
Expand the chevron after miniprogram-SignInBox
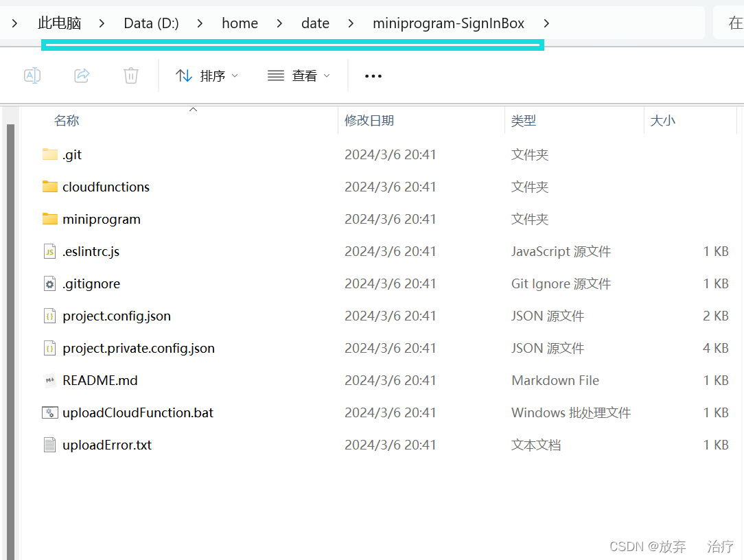(546, 23)
